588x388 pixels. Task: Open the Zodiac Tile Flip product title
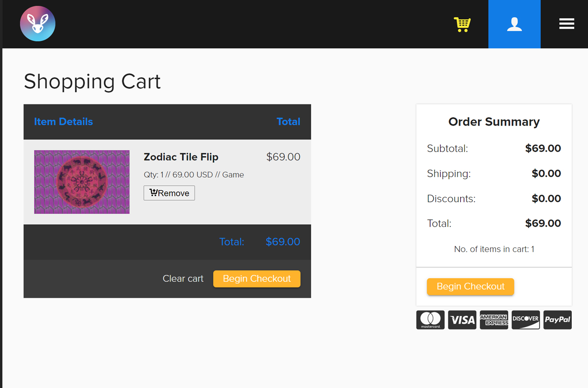[181, 157]
